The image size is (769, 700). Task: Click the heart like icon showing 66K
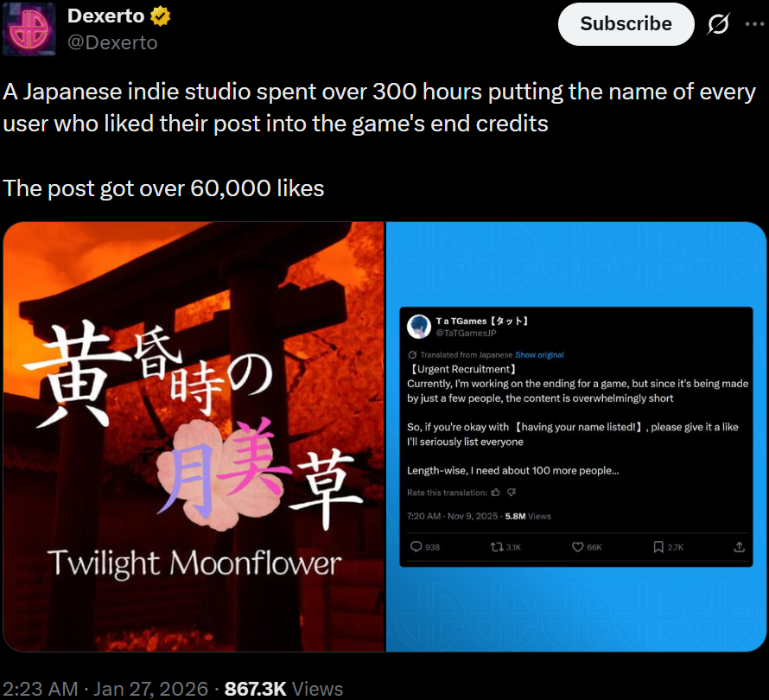pyautogui.click(x=578, y=546)
